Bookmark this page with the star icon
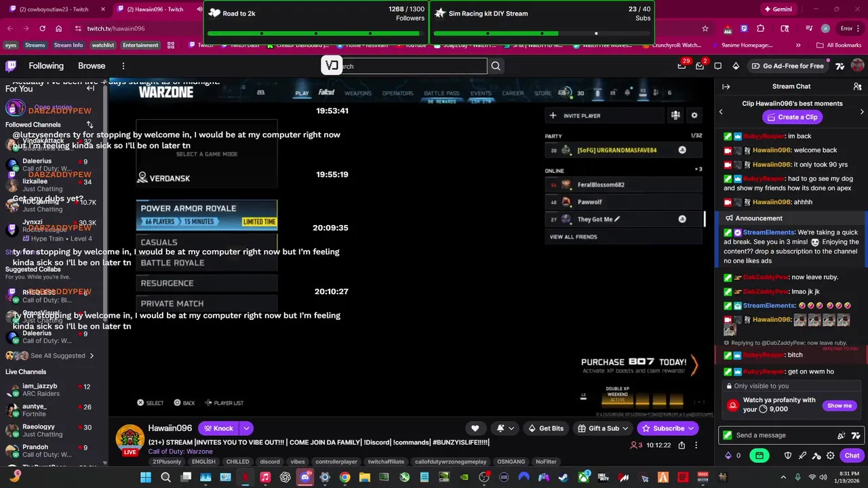This screenshot has width=868, height=488. click(x=705, y=28)
